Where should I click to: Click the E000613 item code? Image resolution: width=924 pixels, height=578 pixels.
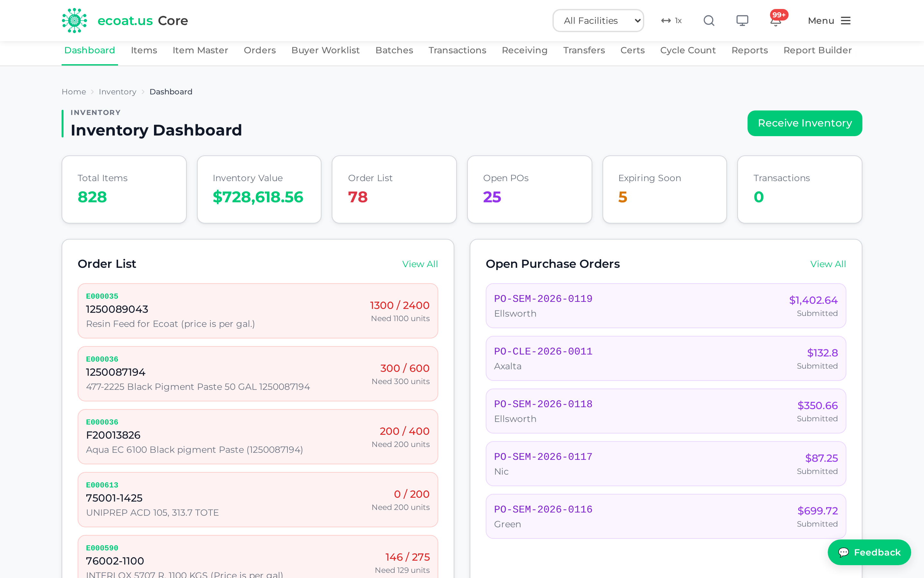102,485
